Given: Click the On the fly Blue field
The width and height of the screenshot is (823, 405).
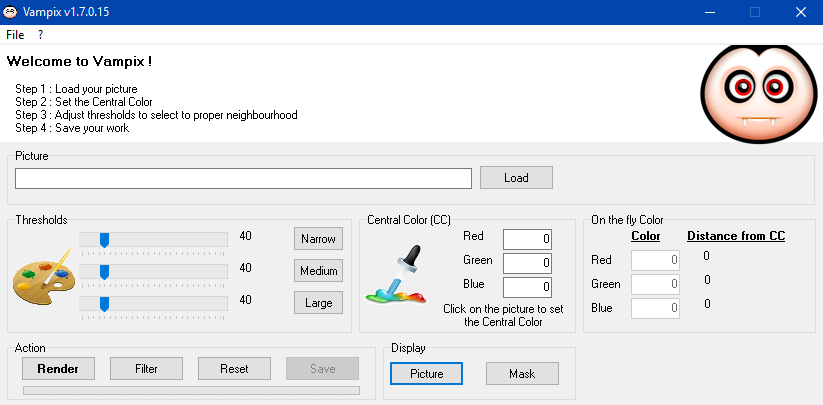Looking at the screenshot, I should (x=655, y=308).
